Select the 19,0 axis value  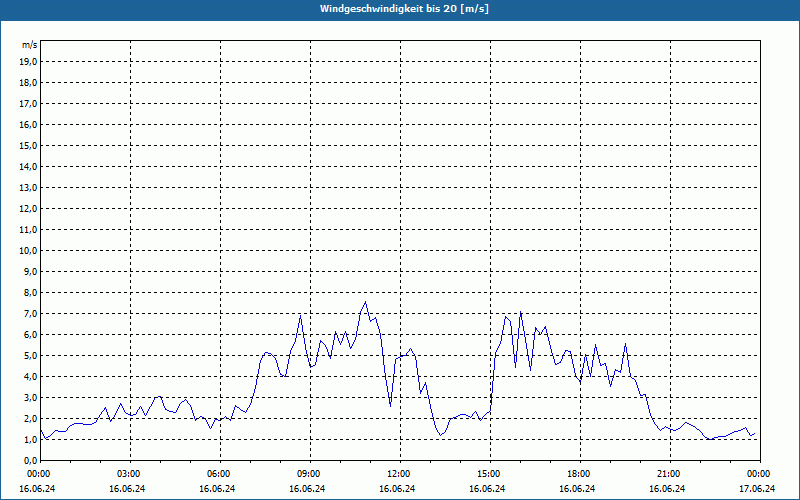[x=28, y=62]
